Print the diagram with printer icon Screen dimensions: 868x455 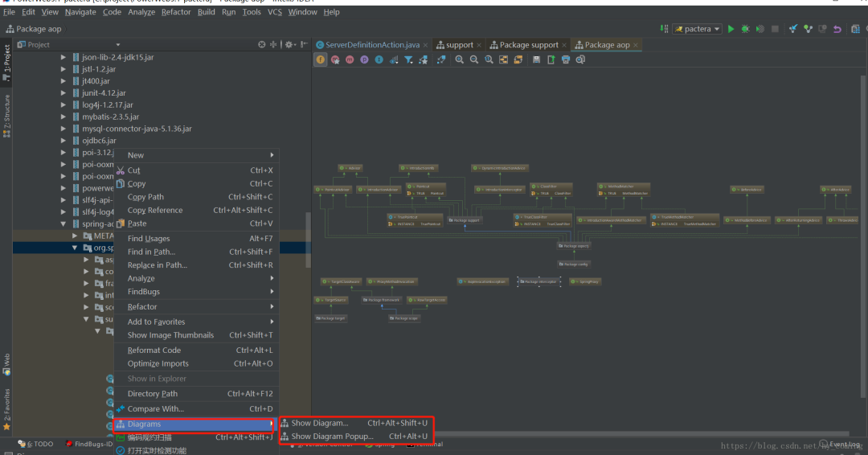coord(566,59)
